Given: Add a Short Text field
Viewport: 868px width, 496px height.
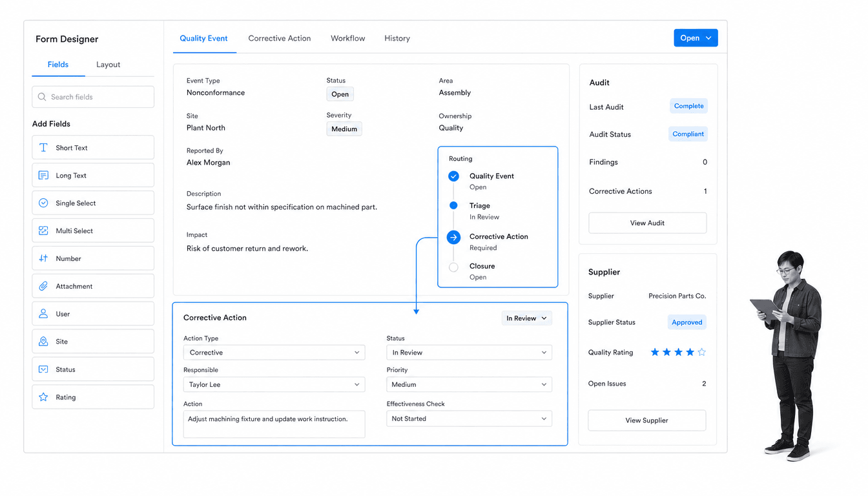Looking at the screenshot, I should (93, 147).
